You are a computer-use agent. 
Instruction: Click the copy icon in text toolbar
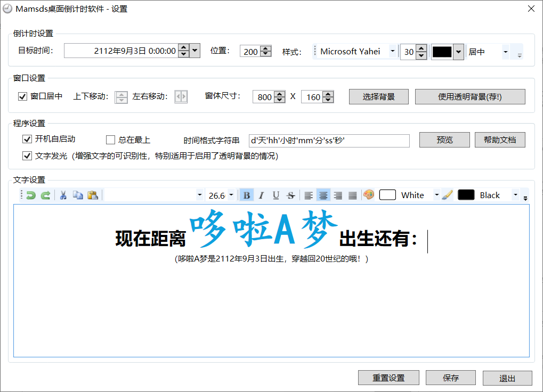point(78,195)
